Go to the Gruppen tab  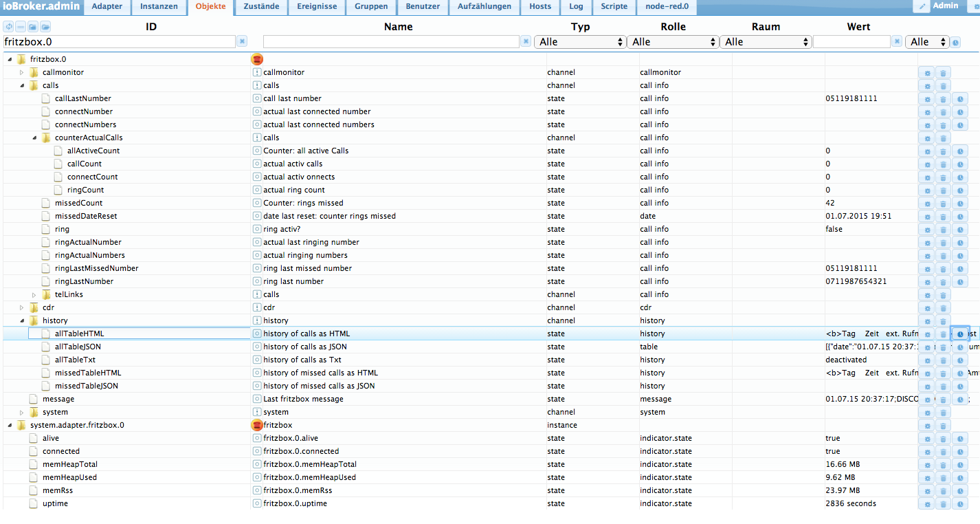tap(371, 7)
